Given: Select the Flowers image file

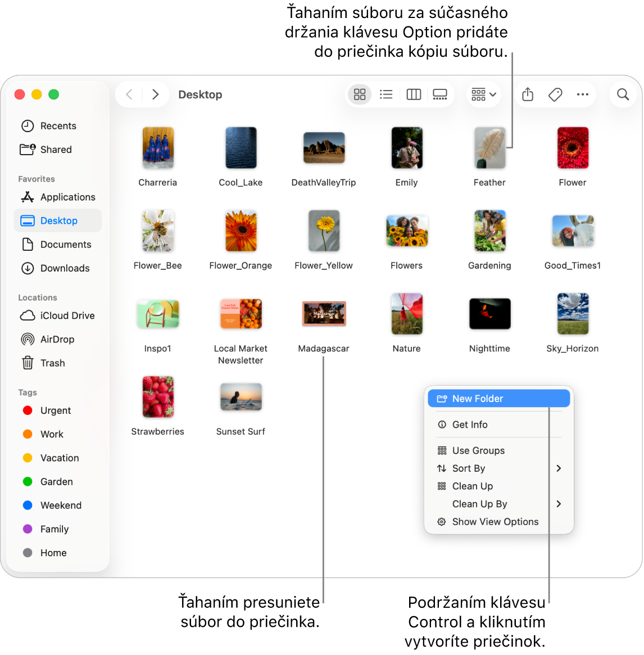Looking at the screenshot, I should (407, 231).
